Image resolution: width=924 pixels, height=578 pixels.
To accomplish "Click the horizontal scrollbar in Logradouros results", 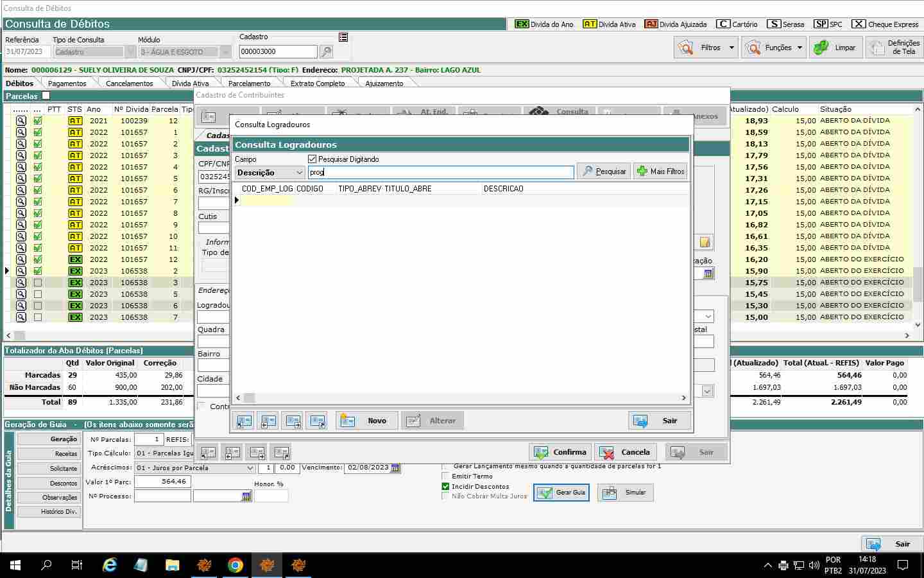I will pyautogui.click(x=459, y=398).
